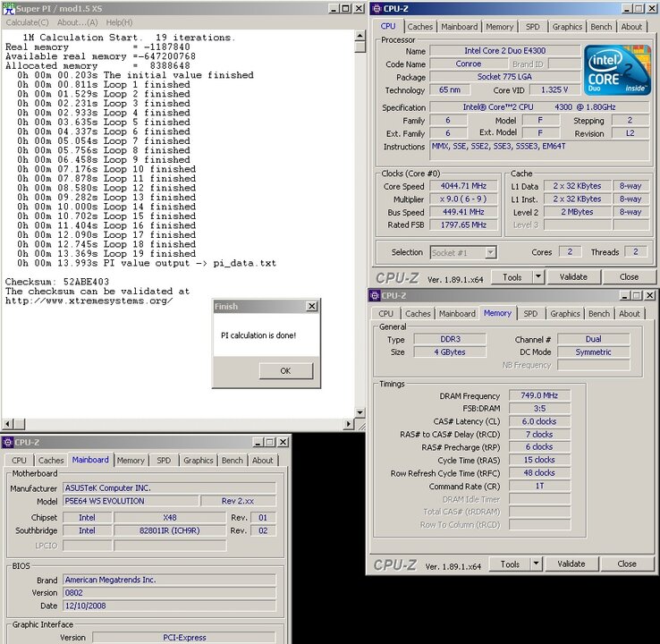Image resolution: width=660 pixels, height=644 pixels.
Task: Open About menu in Super PI
Action: [78, 22]
